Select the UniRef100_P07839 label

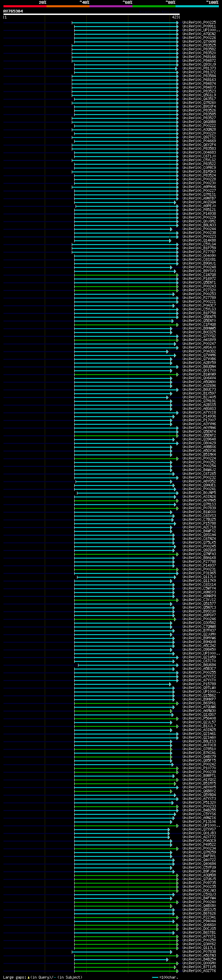click(199, 508)
